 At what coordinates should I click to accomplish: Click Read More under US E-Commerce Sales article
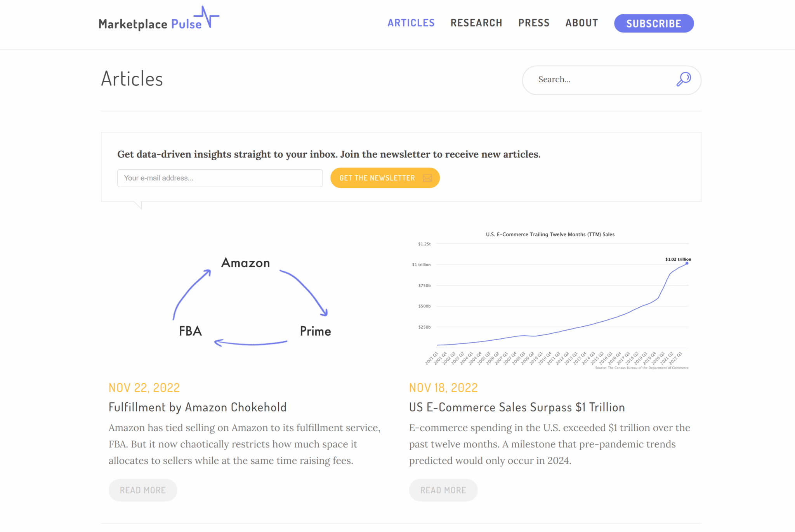[443, 490]
